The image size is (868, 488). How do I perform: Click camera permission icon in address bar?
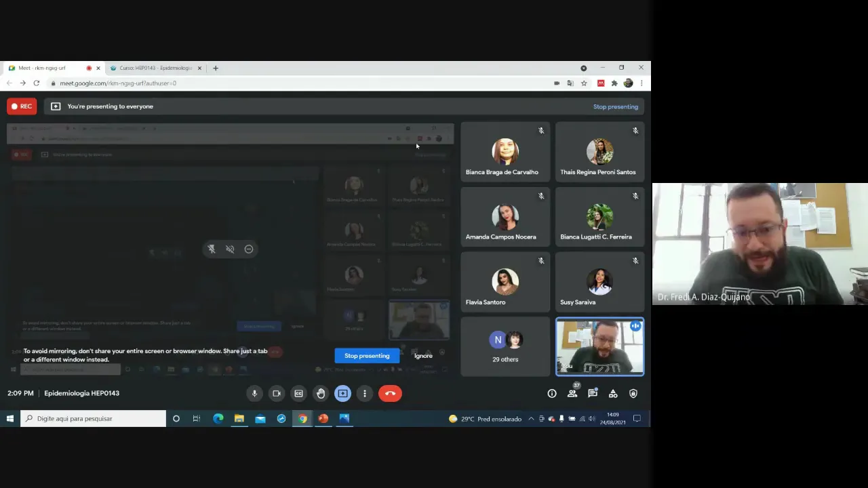(557, 83)
